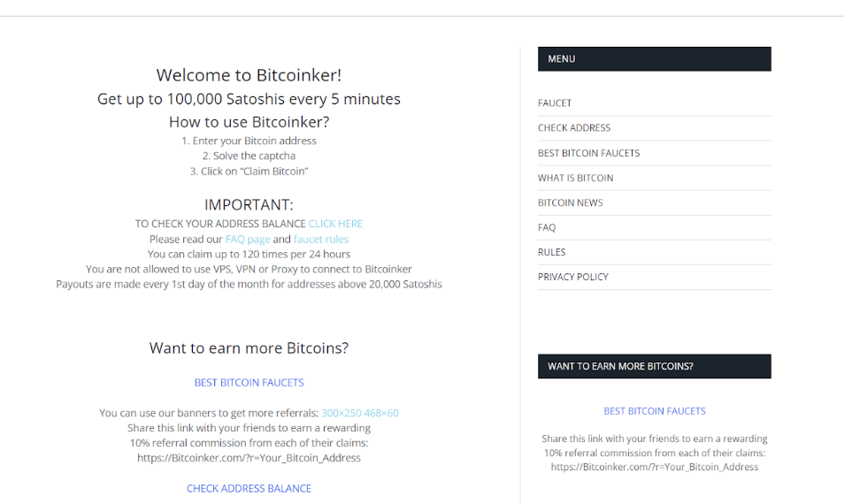This screenshot has height=504, width=844.
Task: Open the FAUCET menu item
Action: coord(555,103)
